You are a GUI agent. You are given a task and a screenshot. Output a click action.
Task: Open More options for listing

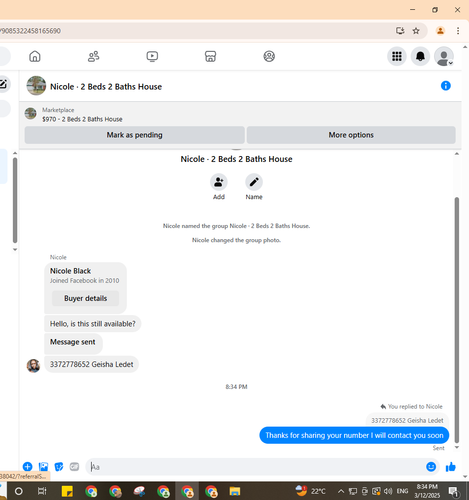[x=351, y=135]
